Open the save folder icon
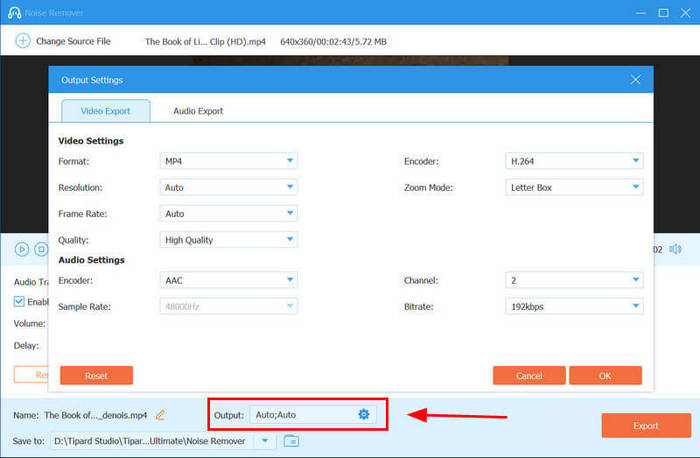The width and height of the screenshot is (700, 458). pos(291,441)
